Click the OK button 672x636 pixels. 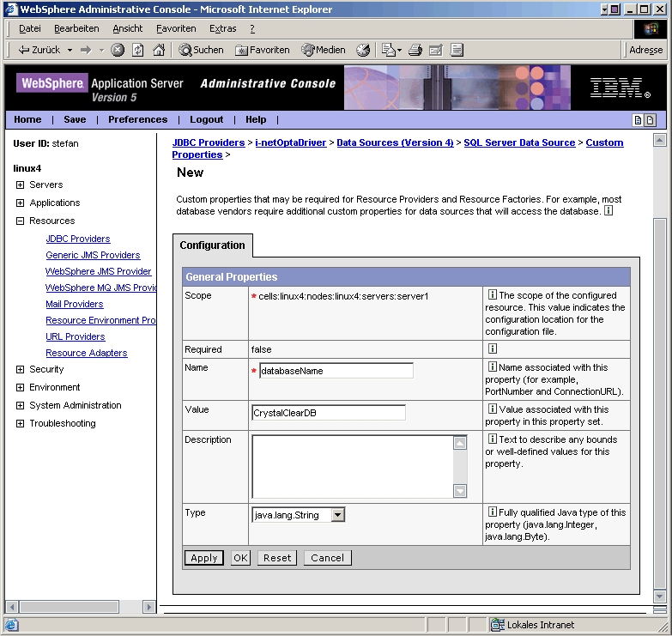(x=240, y=558)
